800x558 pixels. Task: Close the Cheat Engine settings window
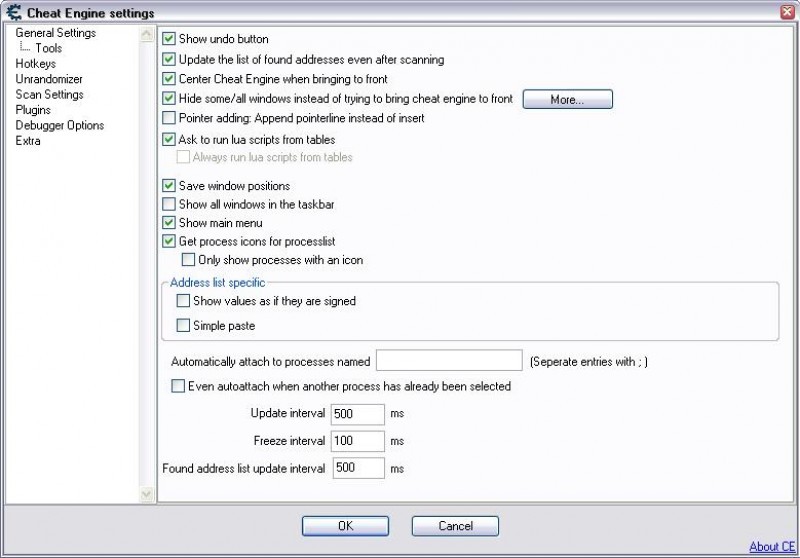pos(788,12)
